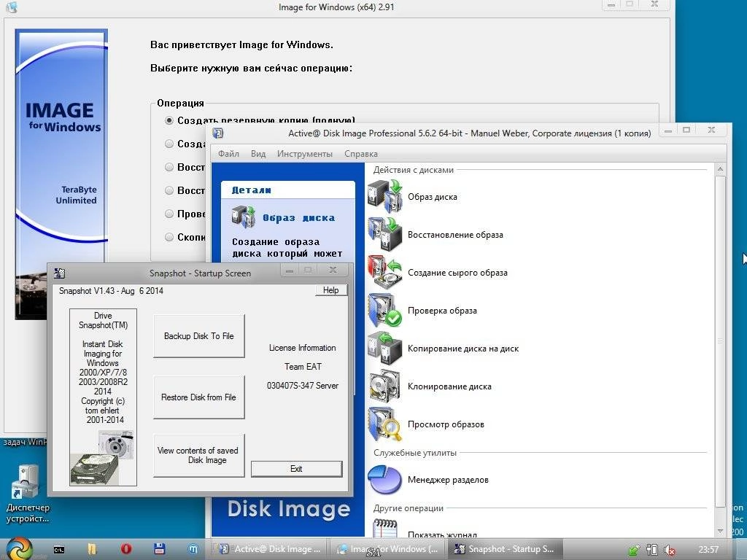
Task: Click the taskbar clock 23:57
Action: coord(708,550)
